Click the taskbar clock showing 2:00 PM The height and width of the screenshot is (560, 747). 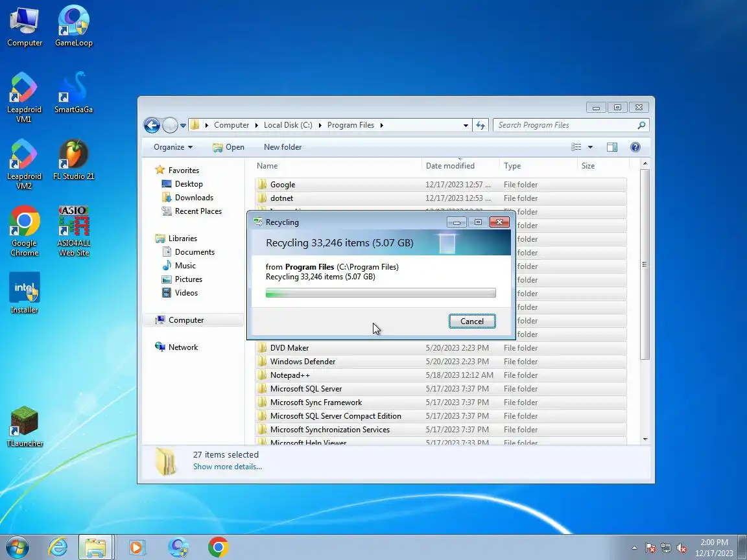click(x=714, y=548)
